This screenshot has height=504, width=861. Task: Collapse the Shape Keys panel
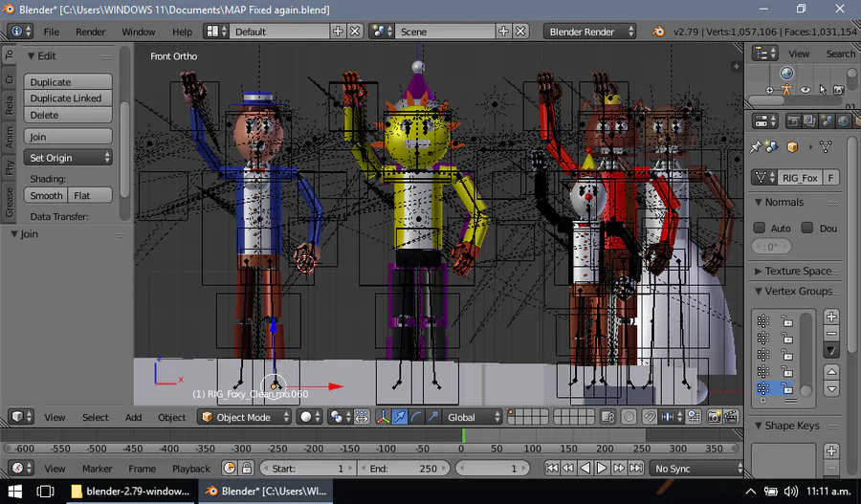[x=759, y=426]
